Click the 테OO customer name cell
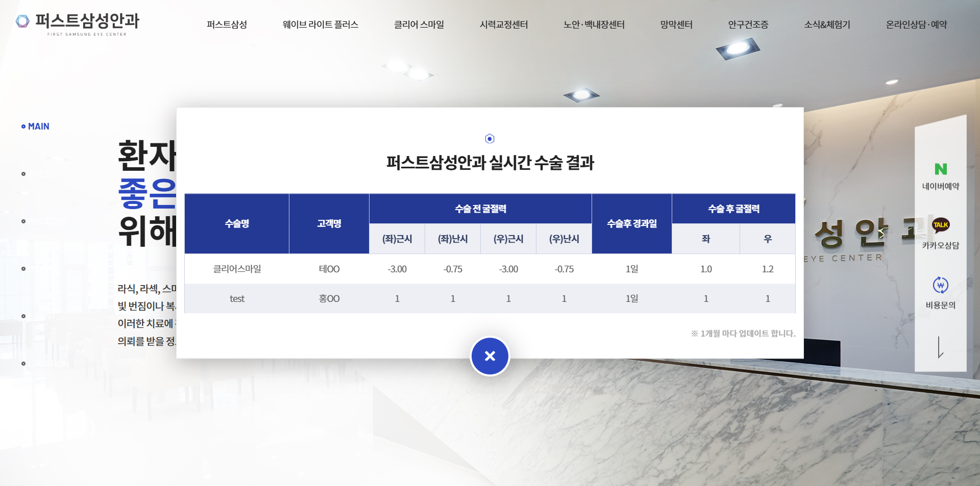This screenshot has height=486, width=980. (329, 269)
